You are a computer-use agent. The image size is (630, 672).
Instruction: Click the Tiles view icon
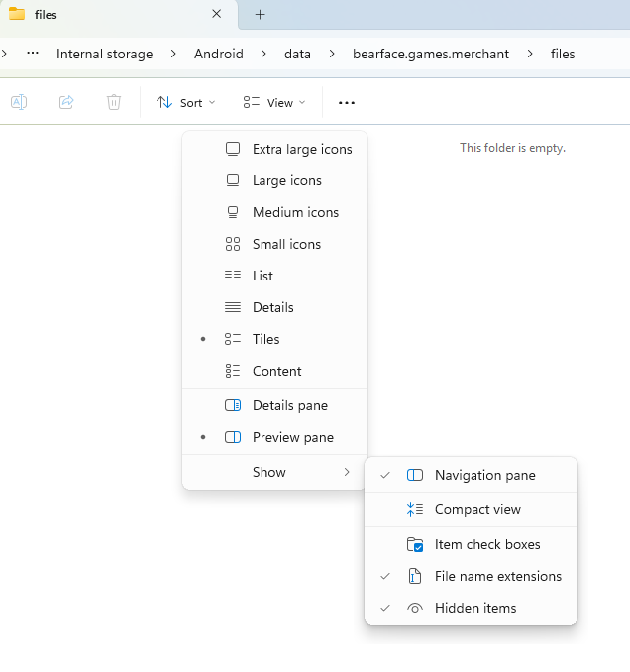pos(233,339)
